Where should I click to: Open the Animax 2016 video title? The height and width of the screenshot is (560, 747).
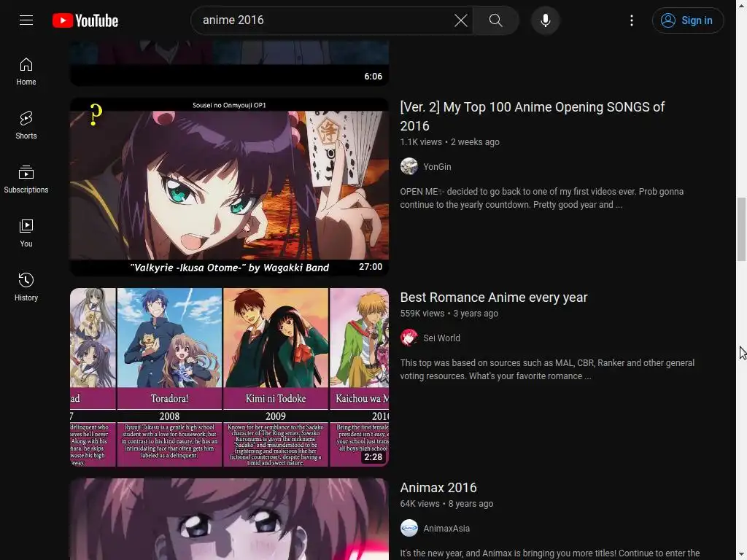pyautogui.click(x=438, y=488)
